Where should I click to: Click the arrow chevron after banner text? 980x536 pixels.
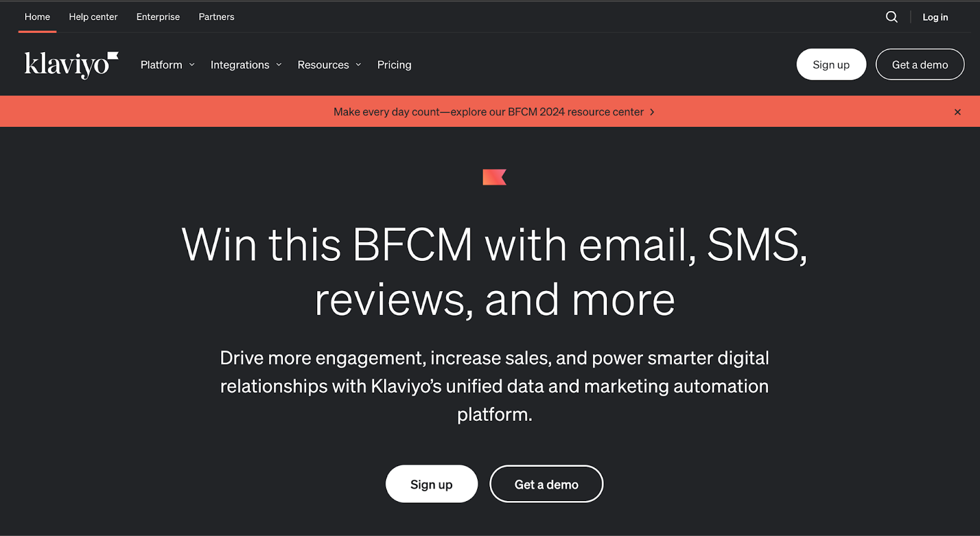[652, 112]
